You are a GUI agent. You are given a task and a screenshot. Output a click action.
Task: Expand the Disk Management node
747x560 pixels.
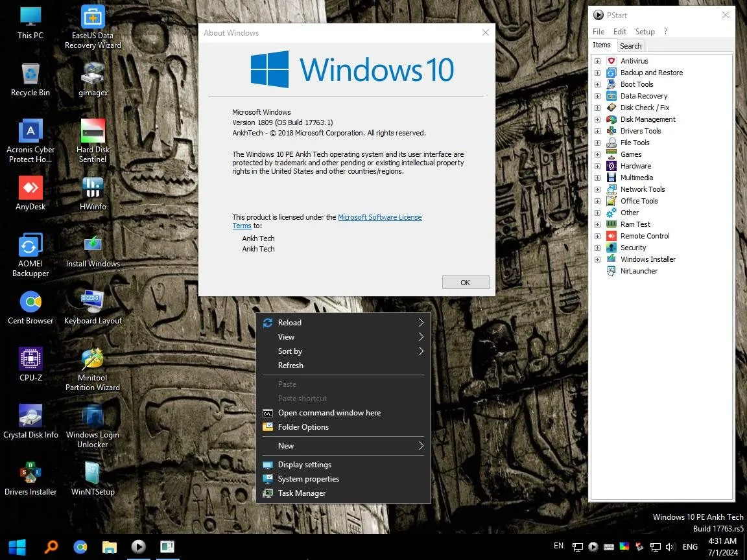click(597, 119)
